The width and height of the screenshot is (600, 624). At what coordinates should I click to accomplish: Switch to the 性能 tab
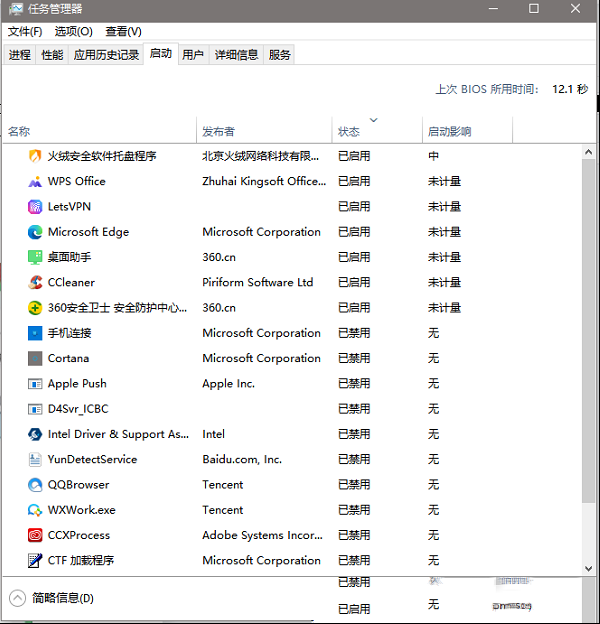[52, 55]
